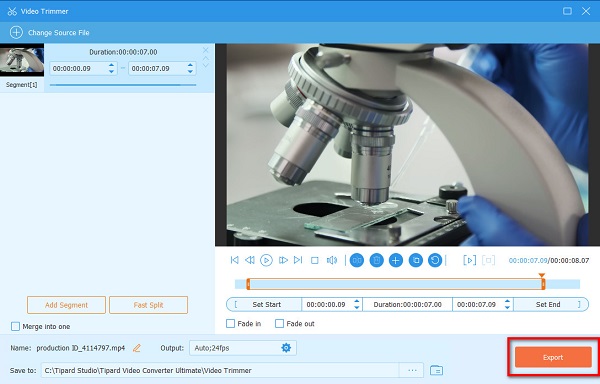Copy the segment with the duplicate icon
This screenshot has height=384, width=600.
(416, 260)
